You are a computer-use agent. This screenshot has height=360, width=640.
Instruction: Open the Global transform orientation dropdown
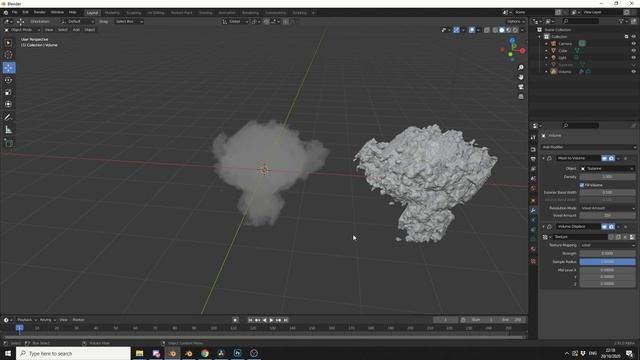pyautogui.click(x=235, y=21)
